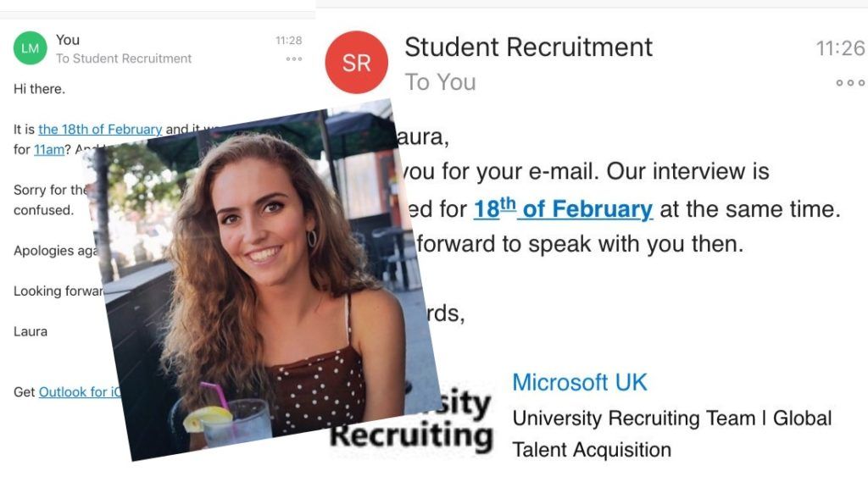The width and height of the screenshot is (868, 488).
Task: Open the 11am time link
Action: click(x=48, y=150)
